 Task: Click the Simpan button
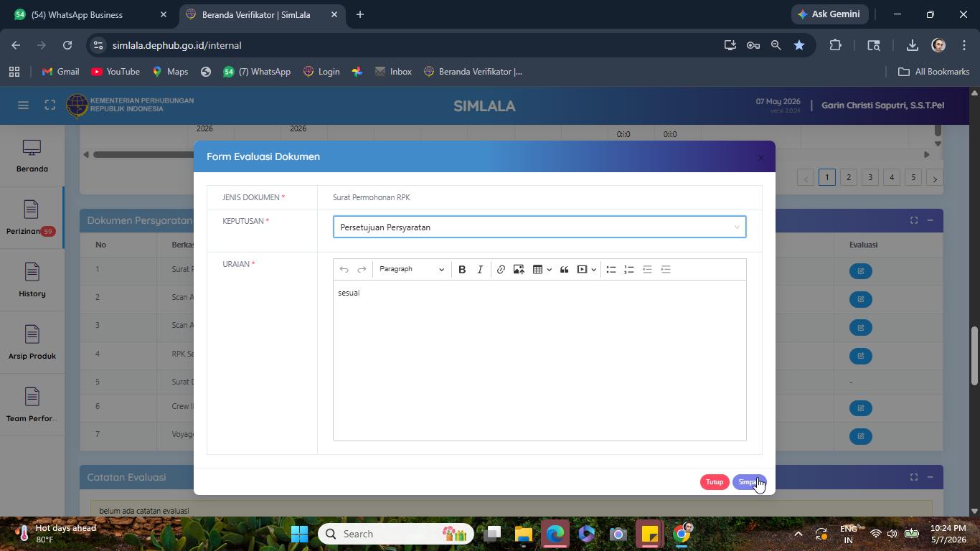pos(749,482)
